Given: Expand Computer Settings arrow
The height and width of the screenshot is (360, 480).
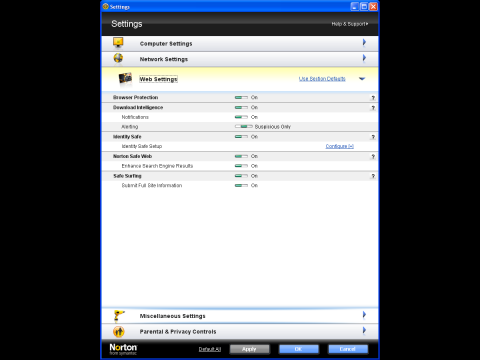Looking at the screenshot, I should [364, 42].
